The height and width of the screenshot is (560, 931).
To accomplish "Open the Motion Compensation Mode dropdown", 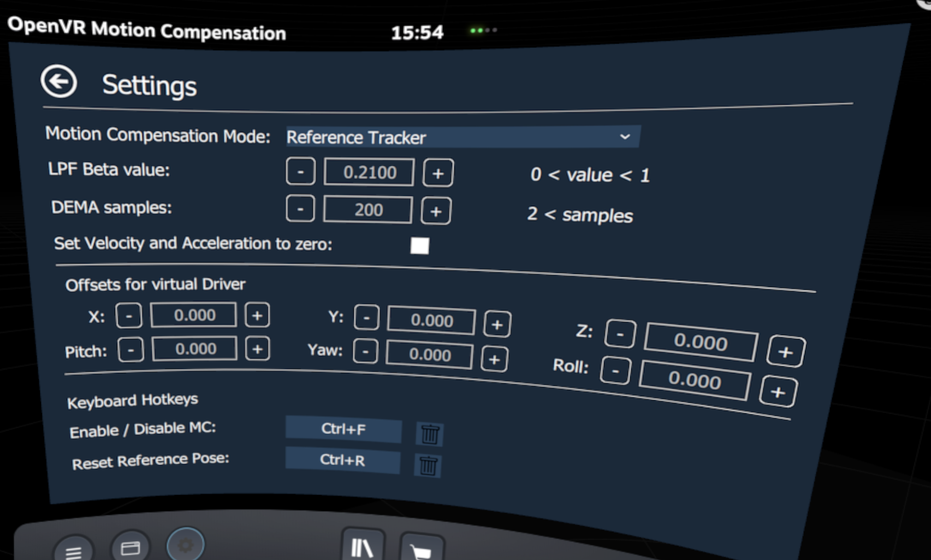I will coord(462,137).
